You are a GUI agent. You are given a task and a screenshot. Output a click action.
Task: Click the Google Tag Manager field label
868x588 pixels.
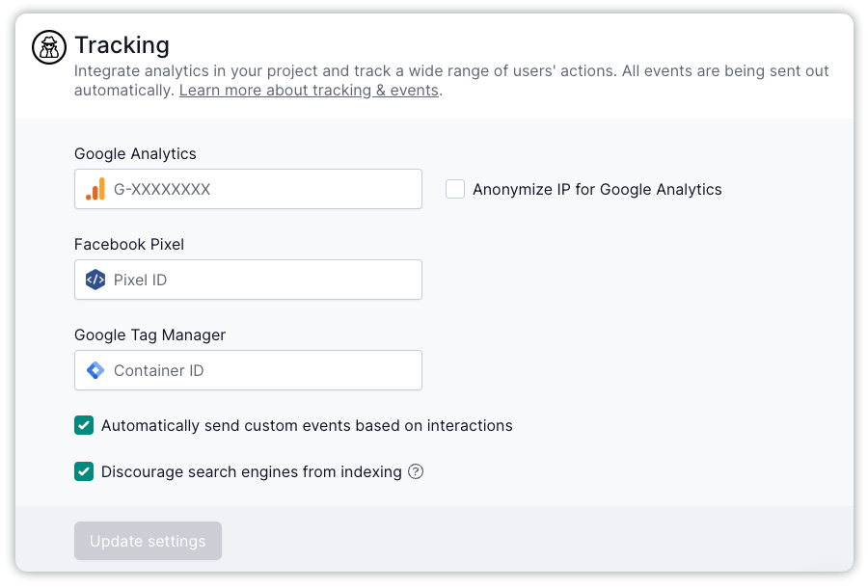(x=150, y=335)
